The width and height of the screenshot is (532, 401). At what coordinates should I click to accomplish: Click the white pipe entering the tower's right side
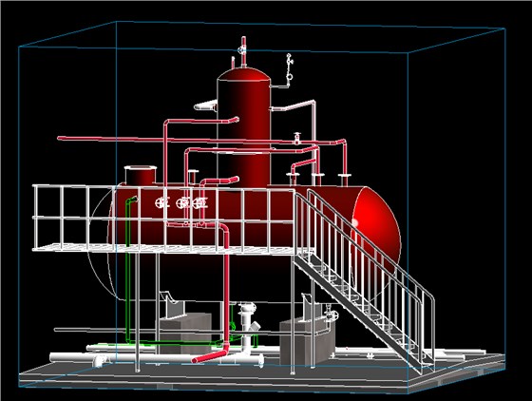(294, 106)
